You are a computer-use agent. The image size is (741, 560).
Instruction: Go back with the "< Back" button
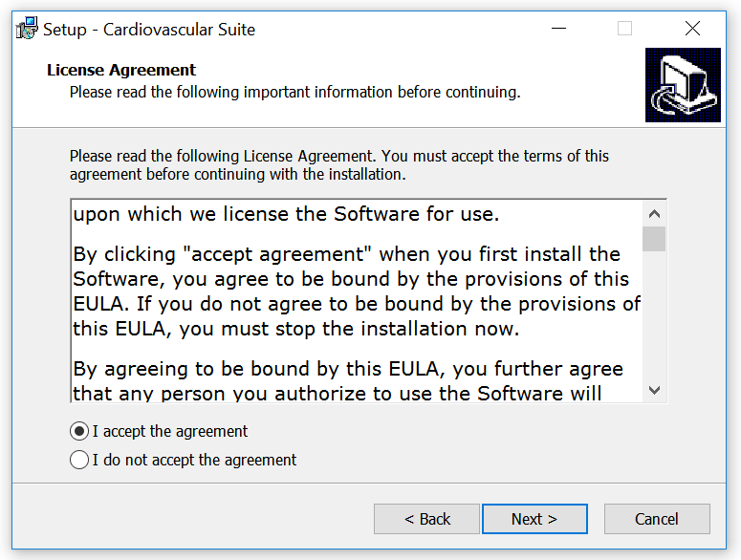pyautogui.click(x=426, y=519)
